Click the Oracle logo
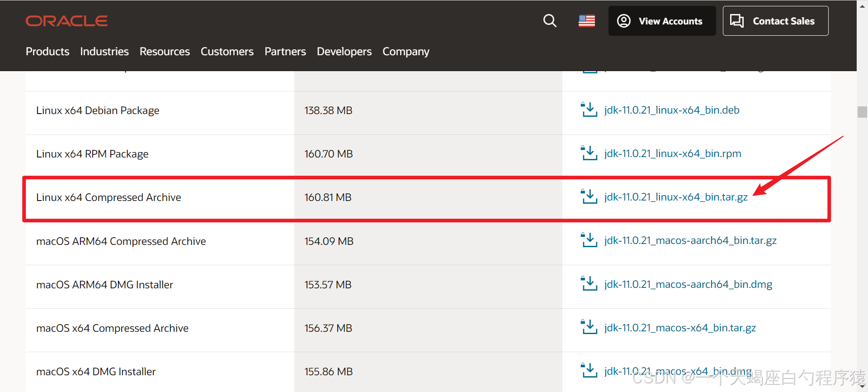 tap(66, 21)
